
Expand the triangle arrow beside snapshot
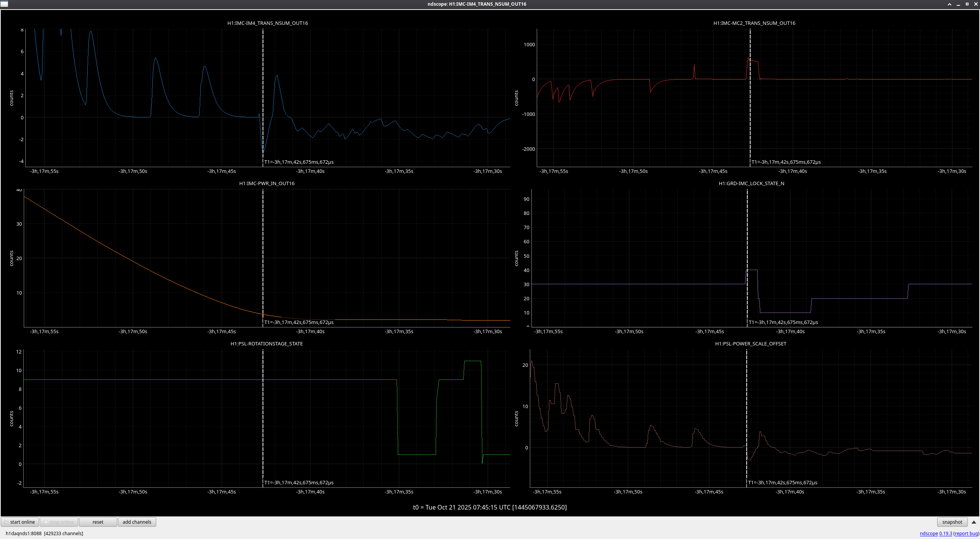(974, 522)
